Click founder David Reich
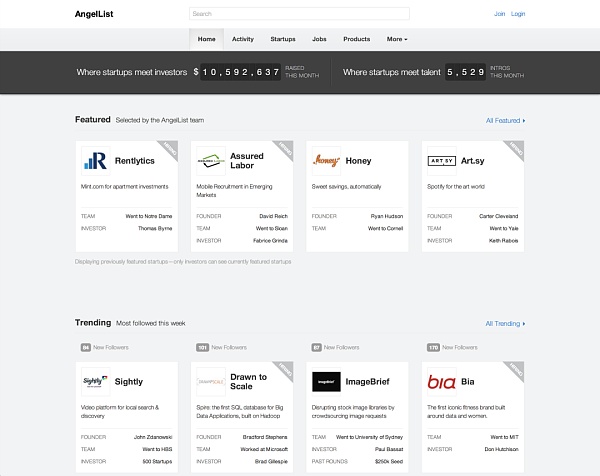 click(273, 216)
